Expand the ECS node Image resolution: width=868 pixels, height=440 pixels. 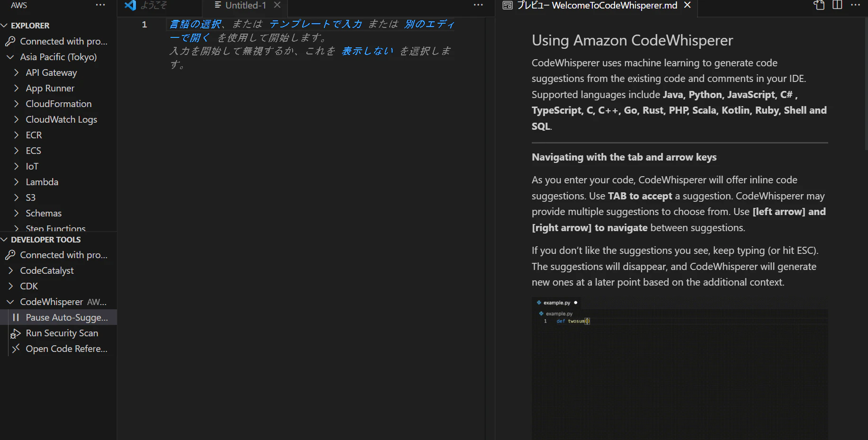pos(16,151)
